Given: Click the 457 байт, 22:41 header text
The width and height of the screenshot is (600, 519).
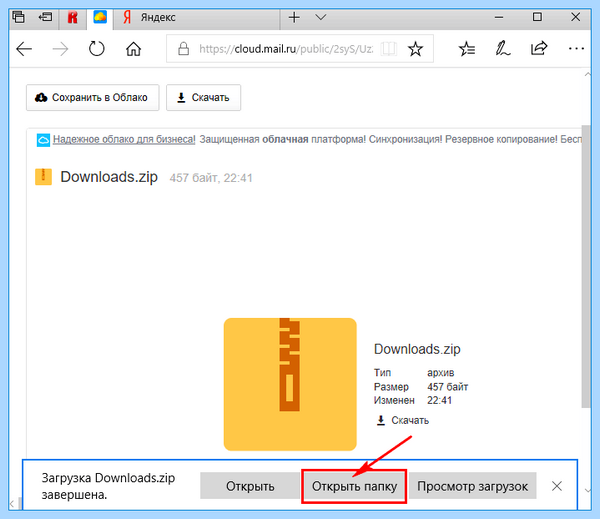Looking at the screenshot, I should 211,178.
